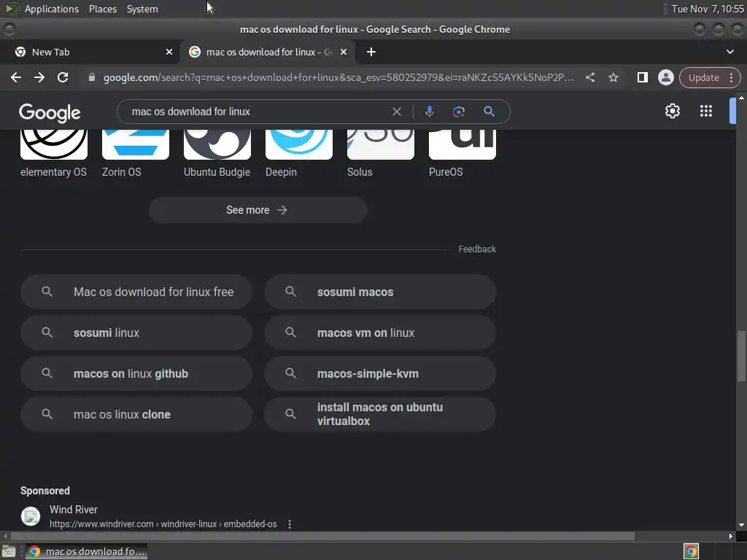This screenshot has height=560, width=747.
Task: Open Chrome side panel icon
Action: (x=642, y=77)
